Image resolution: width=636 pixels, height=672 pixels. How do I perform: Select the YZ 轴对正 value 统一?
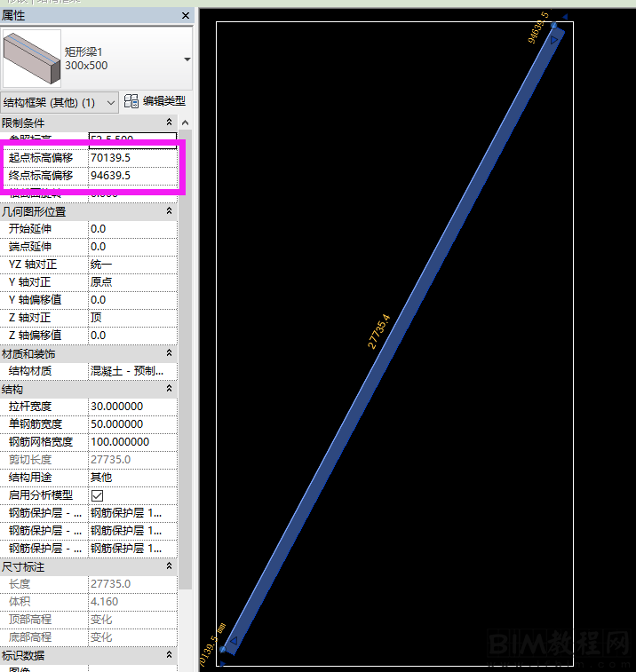(131, 265)
